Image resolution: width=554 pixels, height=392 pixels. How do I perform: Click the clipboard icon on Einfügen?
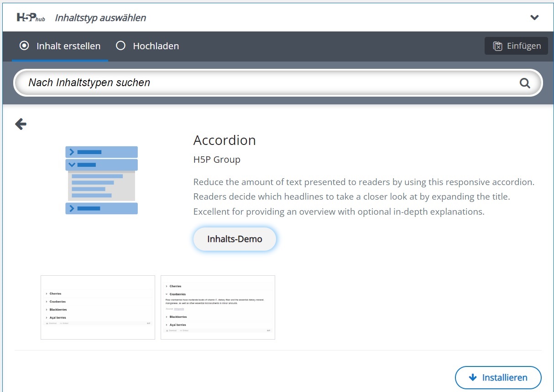pyautogui.click(x=497, y=46)
